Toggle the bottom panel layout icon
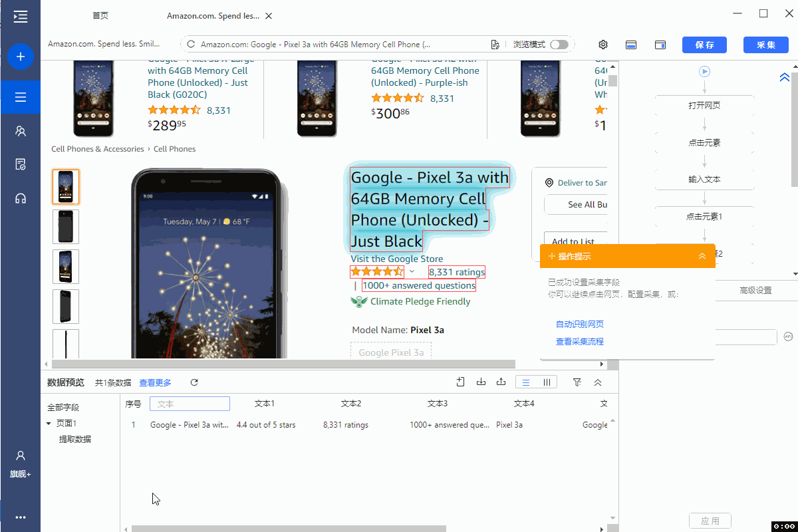The height and width of the screenshot is (532, 798). 631,45
